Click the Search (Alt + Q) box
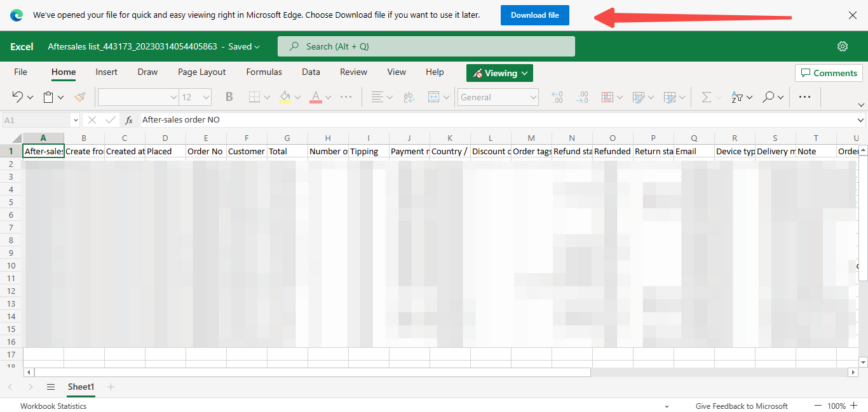868x412 pixels. (426, 46)
